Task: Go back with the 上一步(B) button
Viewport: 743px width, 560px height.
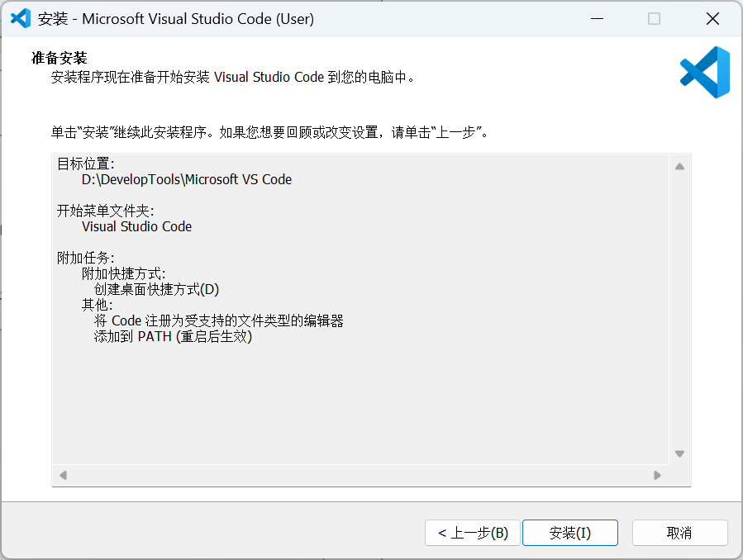Action: (473, 533)
